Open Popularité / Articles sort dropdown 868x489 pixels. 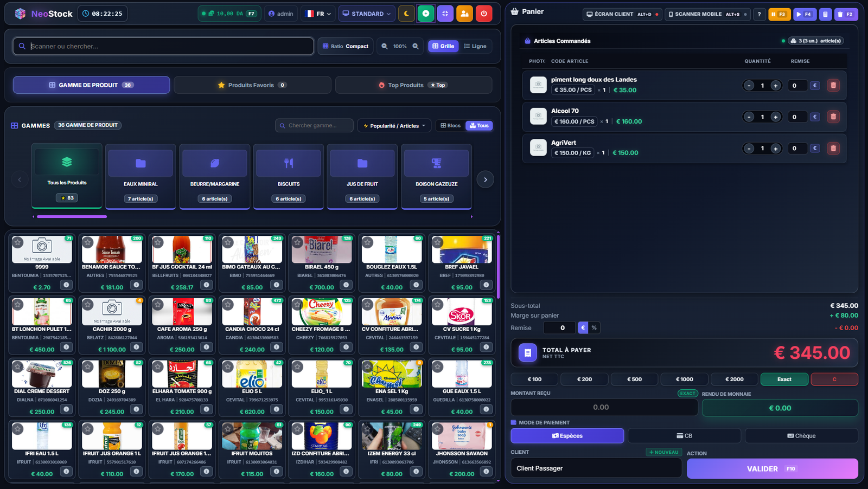[394, 126]
